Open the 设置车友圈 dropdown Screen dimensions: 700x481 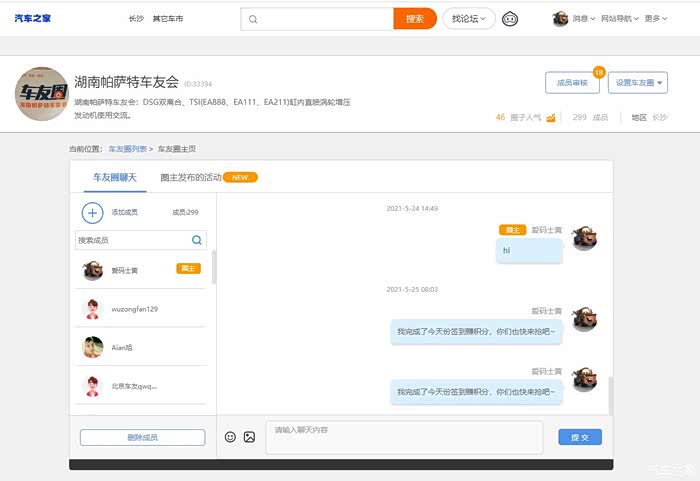click(x=637, y=83)
